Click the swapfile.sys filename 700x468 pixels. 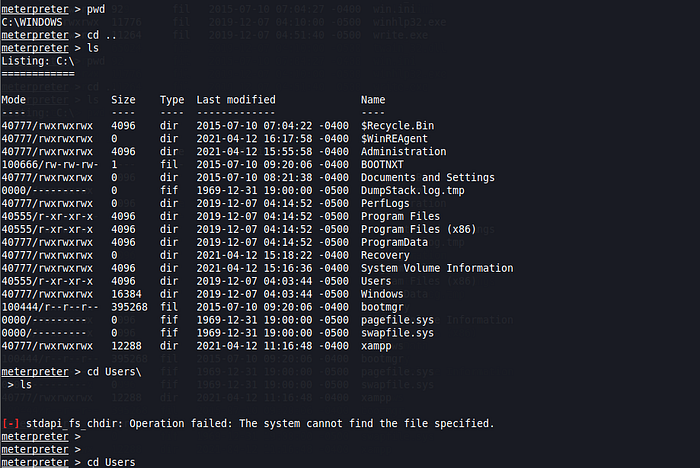pos(397,333)
